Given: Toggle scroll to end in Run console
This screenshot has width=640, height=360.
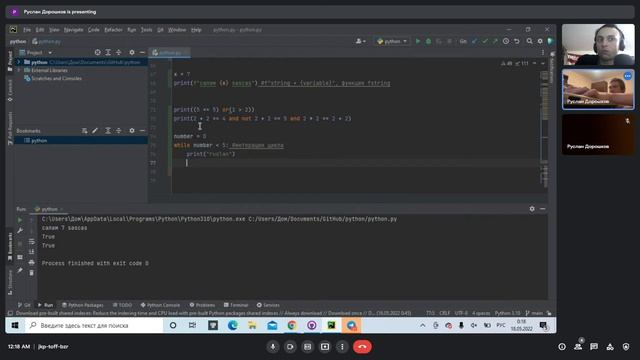Looking at the screenshot, I should [31, 252].
